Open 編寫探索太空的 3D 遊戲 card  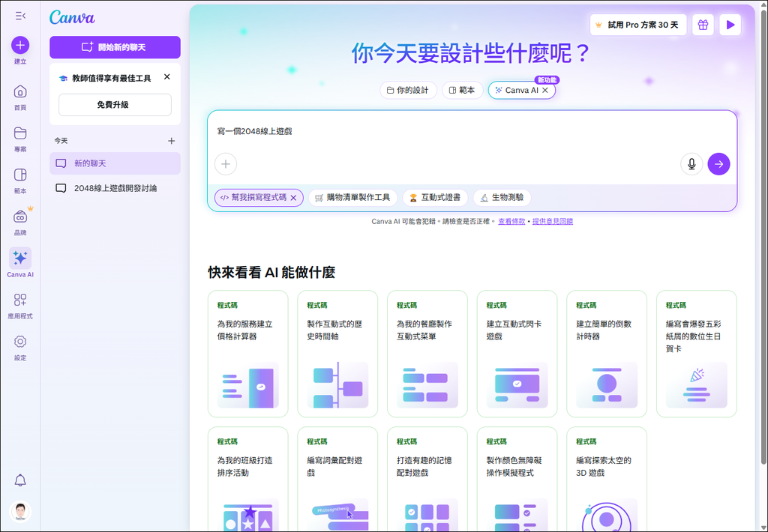tap(606, 480)
